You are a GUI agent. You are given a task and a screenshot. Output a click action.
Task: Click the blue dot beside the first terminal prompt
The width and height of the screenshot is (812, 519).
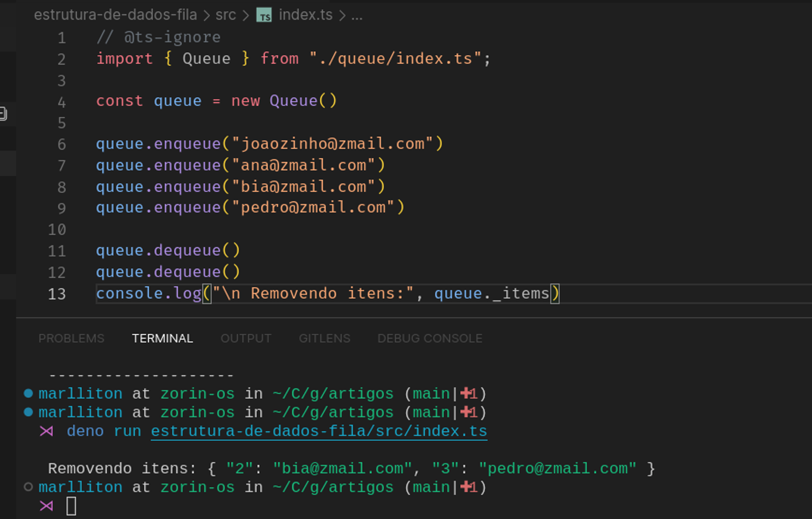tap(28, 393)
